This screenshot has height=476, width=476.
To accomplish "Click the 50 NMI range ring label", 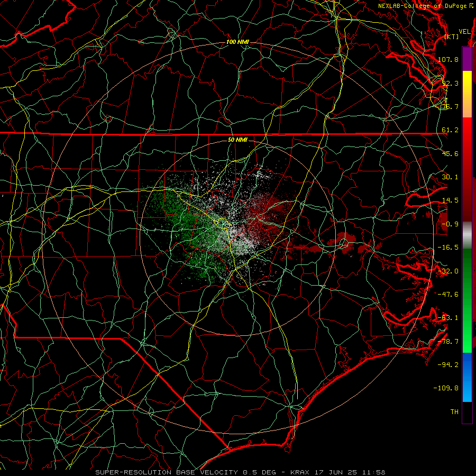I will tap(237, 140).
